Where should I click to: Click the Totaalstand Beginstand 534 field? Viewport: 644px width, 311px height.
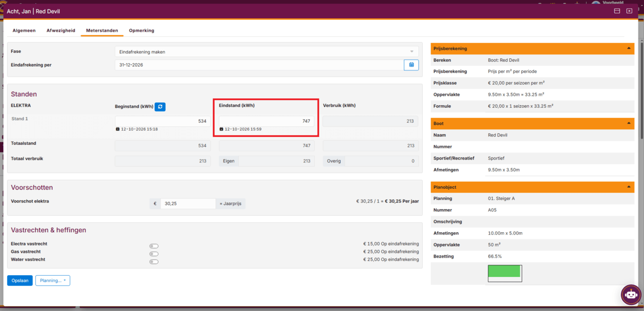point(162,146)
